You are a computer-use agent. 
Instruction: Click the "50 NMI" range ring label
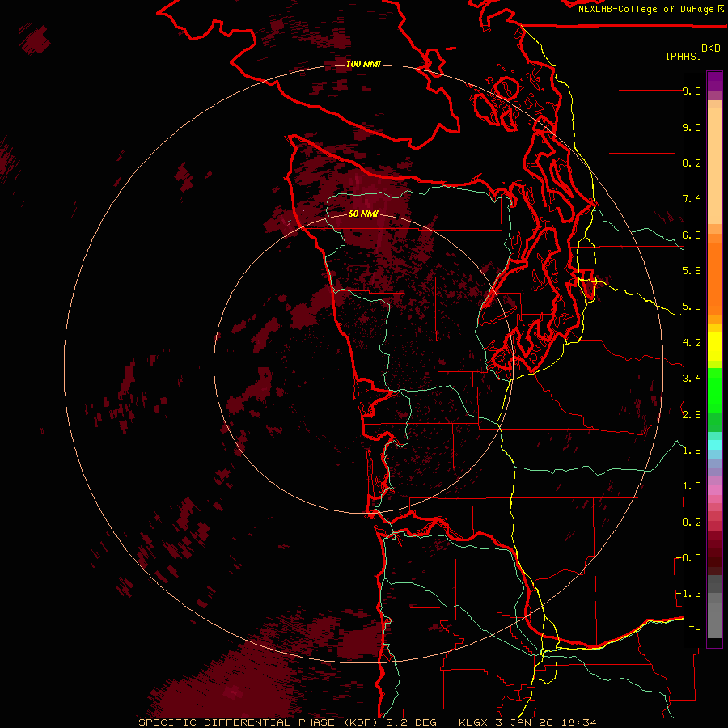point(363,214)
